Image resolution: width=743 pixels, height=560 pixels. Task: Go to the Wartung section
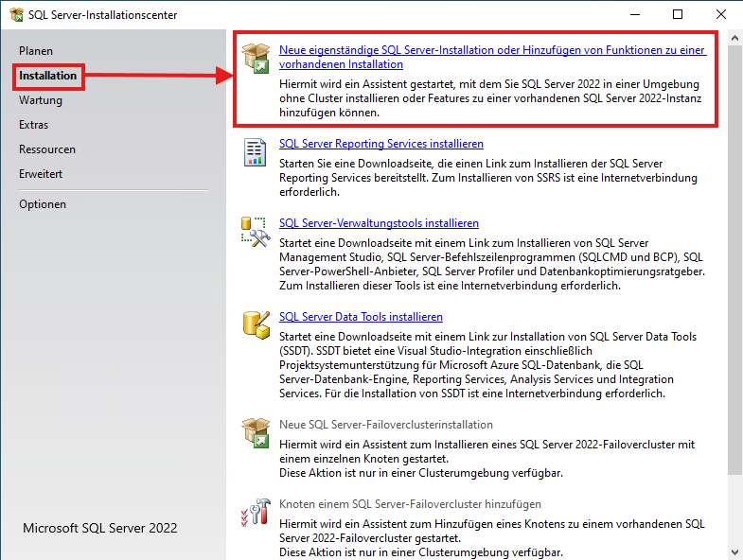41,100
